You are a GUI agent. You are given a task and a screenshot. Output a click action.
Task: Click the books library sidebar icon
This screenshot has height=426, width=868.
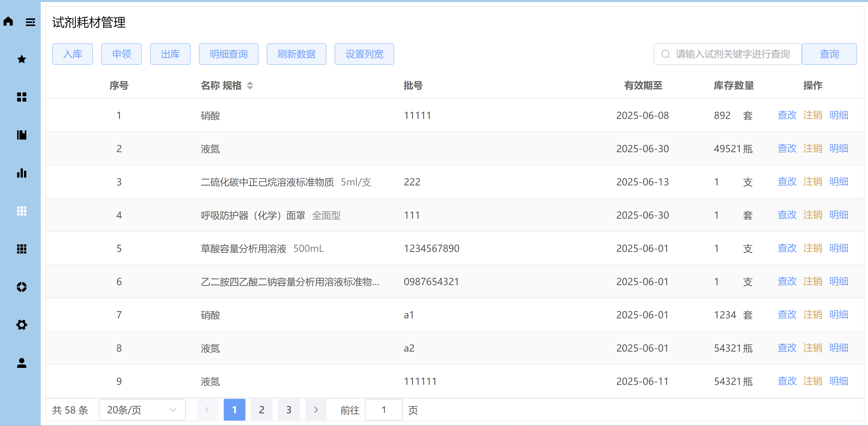click(x=21, y=135)
